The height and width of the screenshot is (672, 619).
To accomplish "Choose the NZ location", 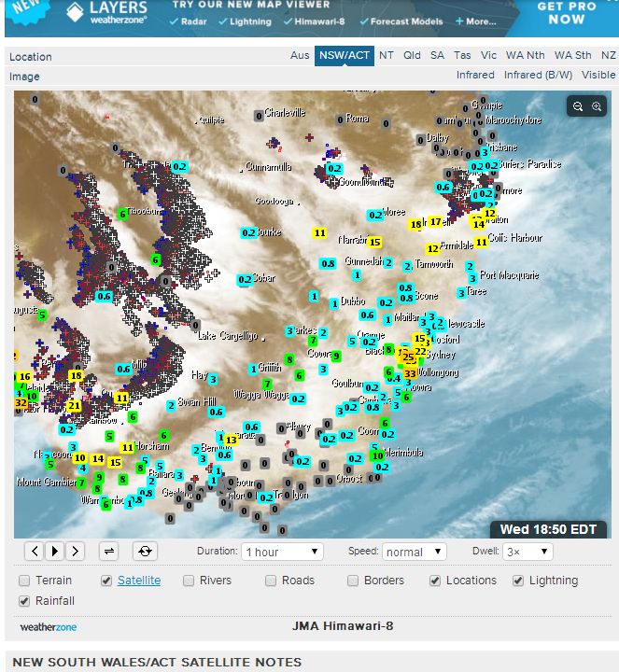I will pyautogui.click(x=609, y=56).
